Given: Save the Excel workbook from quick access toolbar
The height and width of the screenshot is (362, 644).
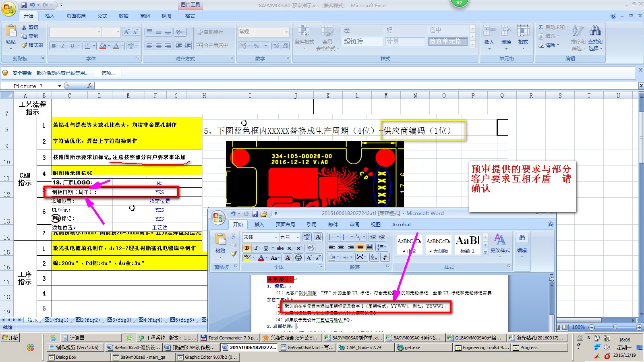Looking at the screenshot, I should pyautogui.click(x=24, y=5).
